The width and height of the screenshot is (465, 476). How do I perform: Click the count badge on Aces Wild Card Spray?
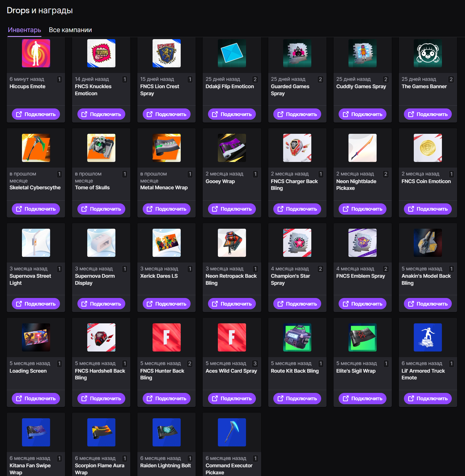[255, 364]
